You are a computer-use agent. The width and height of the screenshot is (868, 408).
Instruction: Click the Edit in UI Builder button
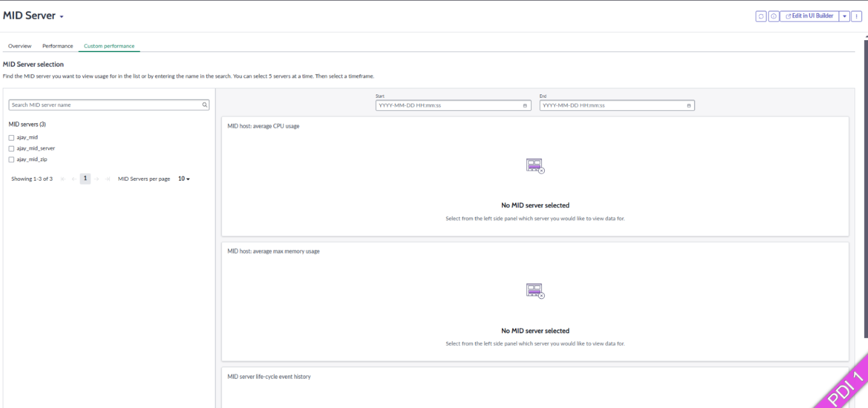click(x=809, y=16)
